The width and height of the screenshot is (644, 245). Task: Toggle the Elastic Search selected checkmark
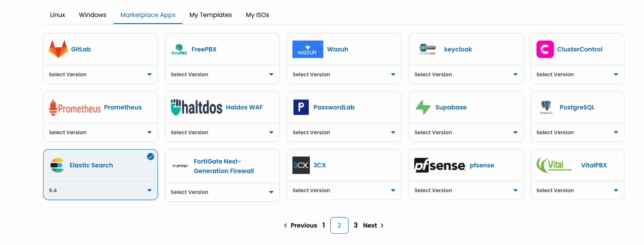click(x=151, y=157)
